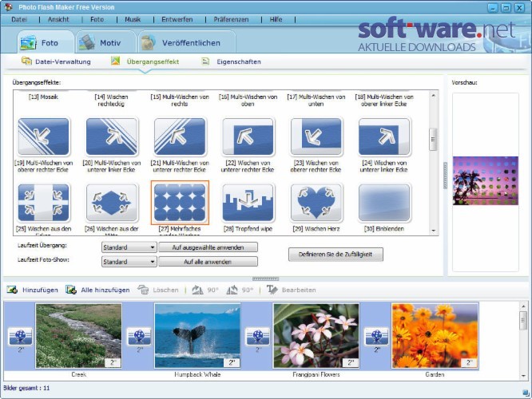The height and width of the screenshot is (399, 532).
Task: Click transition icon before Humpback Whale photo
Action: coord(139,336)
